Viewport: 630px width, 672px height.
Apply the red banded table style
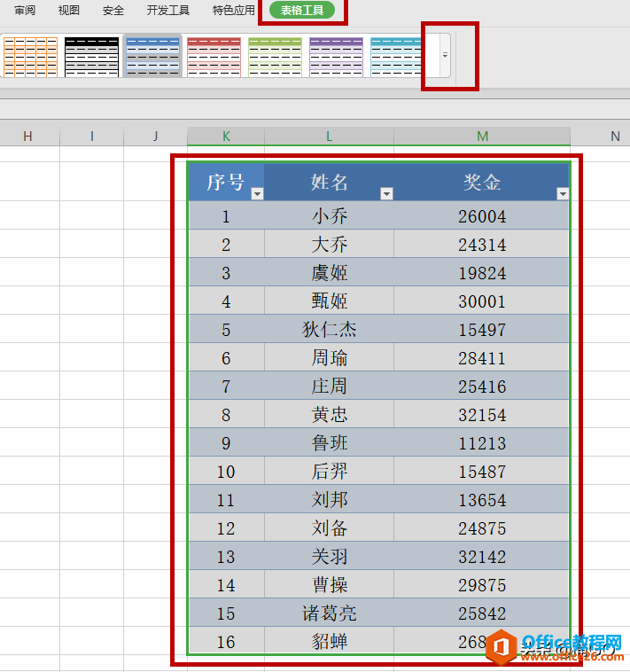214,57
